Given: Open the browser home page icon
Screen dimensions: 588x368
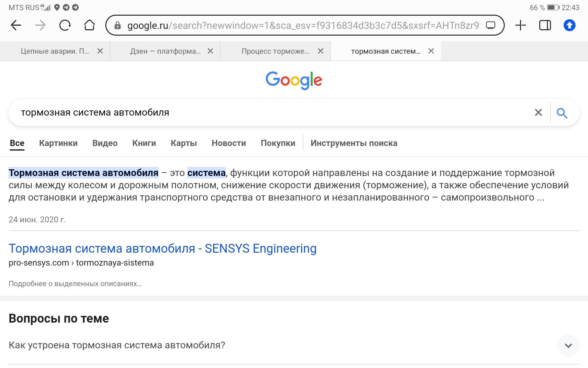Looking at the screenshot, I should (x=89, y=25).
